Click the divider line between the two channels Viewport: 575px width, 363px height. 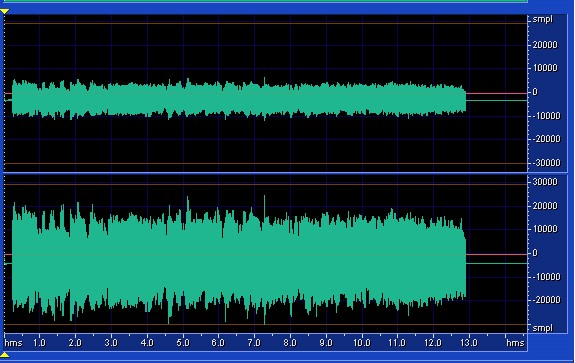click(x=265, y=173)
